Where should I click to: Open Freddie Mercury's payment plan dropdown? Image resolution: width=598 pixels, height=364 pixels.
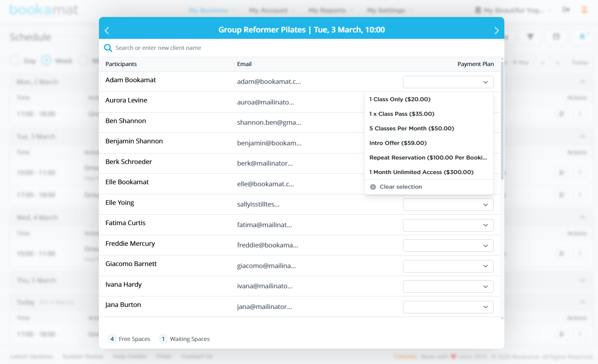click(448, 246)
